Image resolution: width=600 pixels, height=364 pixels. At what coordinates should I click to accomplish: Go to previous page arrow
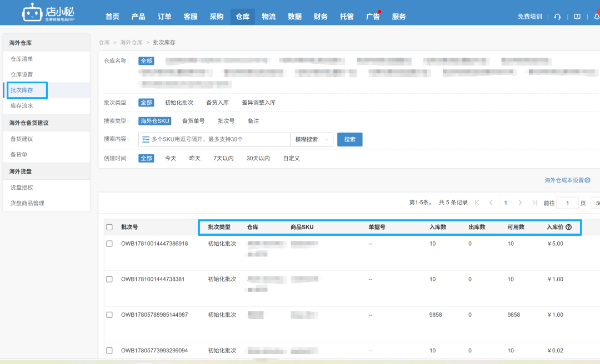(x=491, y=203)
